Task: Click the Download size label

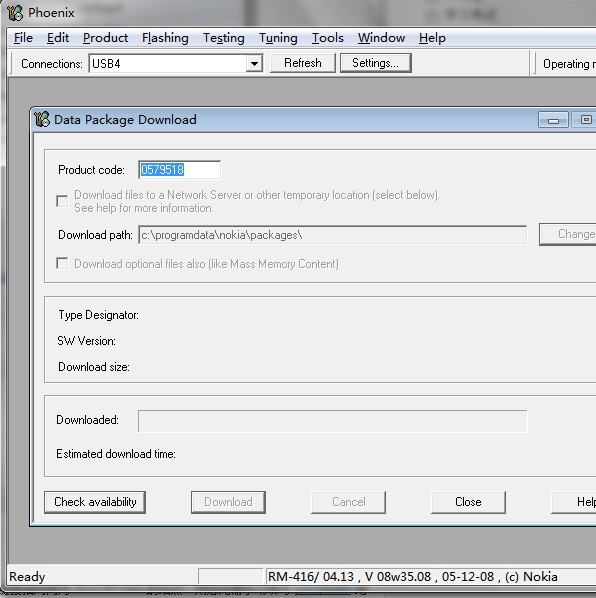Action: pos(94,367)
